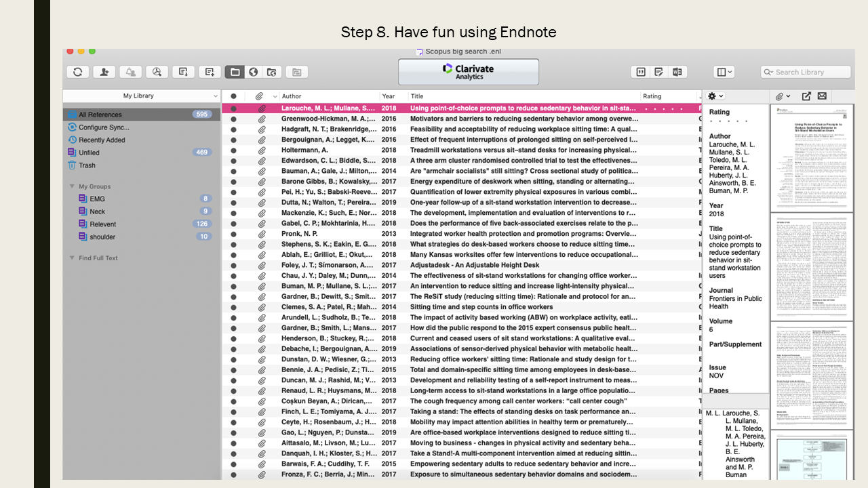
Task: Click paperclip icon in Mackenzie row
Action: tap(262, 213)
